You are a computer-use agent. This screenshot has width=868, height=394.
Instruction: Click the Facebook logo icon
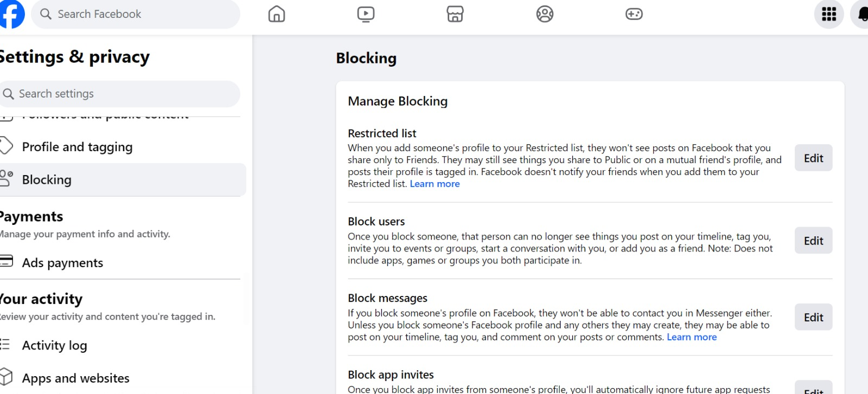(12, 14)
